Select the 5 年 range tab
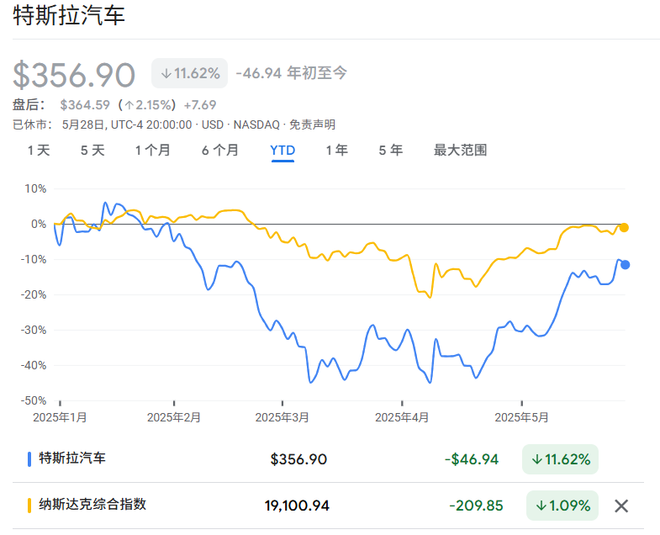Viewport: 660px width, 535px height. (391, 150)
